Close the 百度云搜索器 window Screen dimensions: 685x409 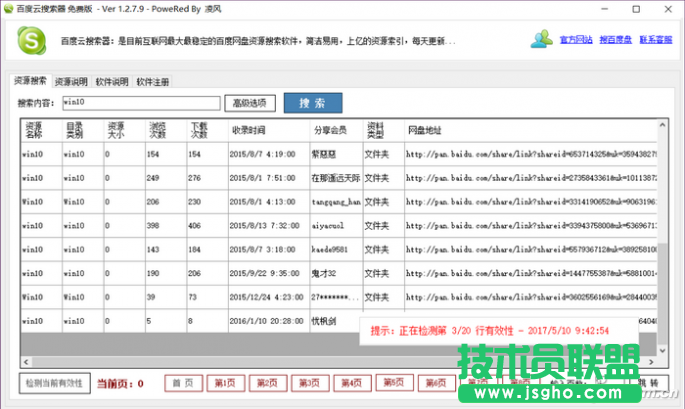coord(668,9)
